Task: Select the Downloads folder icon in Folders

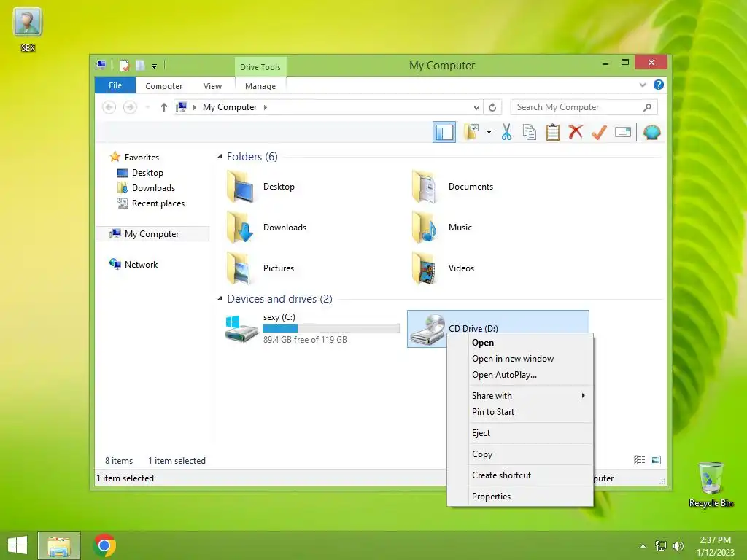Action: pos(240,227)
